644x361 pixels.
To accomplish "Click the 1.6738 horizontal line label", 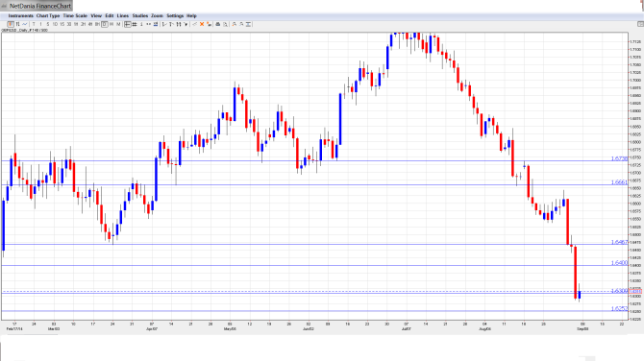I will pyautogui.click(x=619, y=158).
